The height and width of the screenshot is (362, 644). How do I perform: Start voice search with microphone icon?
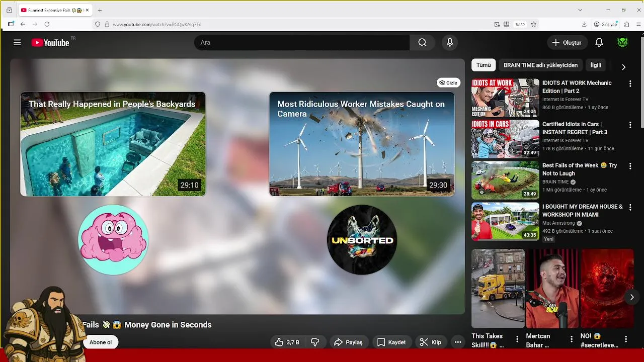coord(450,43)
